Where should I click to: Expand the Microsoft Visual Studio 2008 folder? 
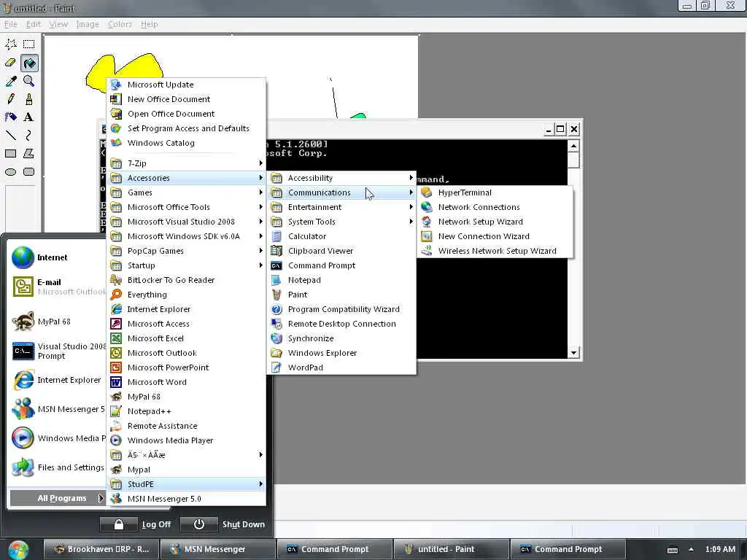(186, 222)
